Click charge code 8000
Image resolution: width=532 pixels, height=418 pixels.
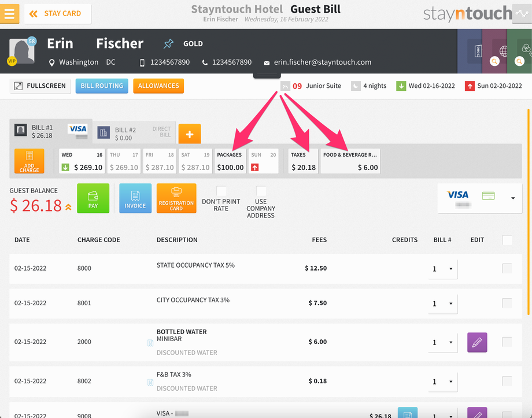84,268
